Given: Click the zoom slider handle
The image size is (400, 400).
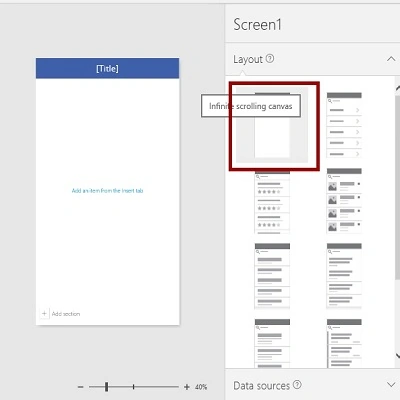Looking at the screenshot, I should pyautogui.click(x=106, y=387).
